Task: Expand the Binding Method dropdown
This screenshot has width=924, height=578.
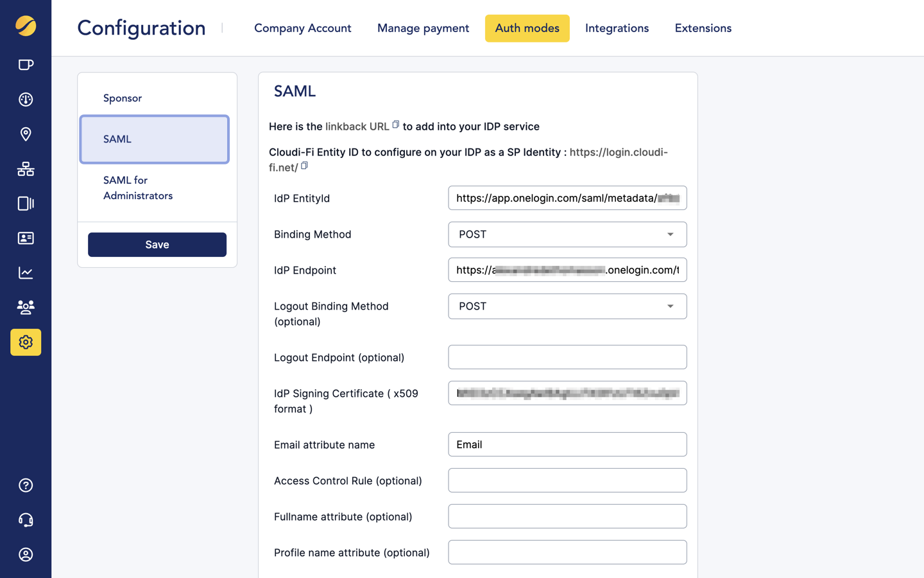Action: [567, 234]
